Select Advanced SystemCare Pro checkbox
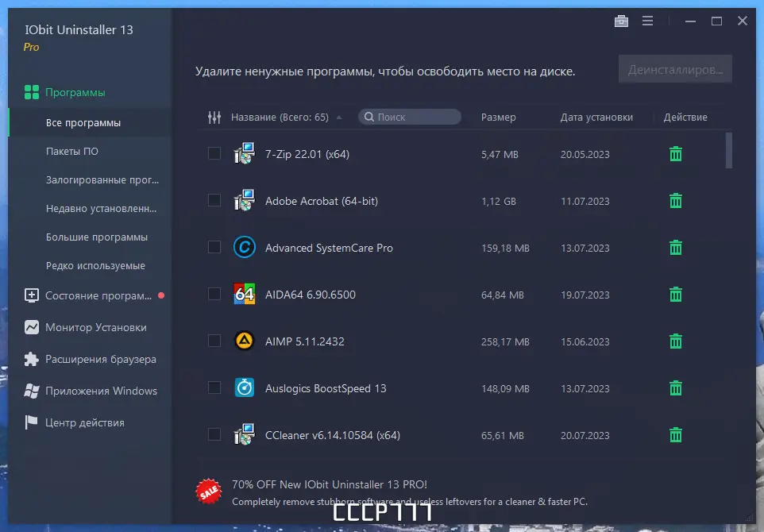Image resolution: width=764 pixels, height=532 pixels. [214, 247]
